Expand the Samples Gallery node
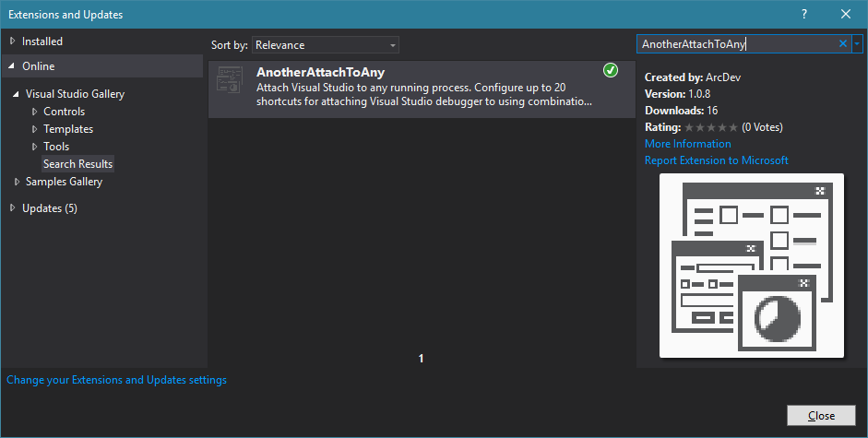This screenshot has height=438, width=868. (x=17, y=182)
